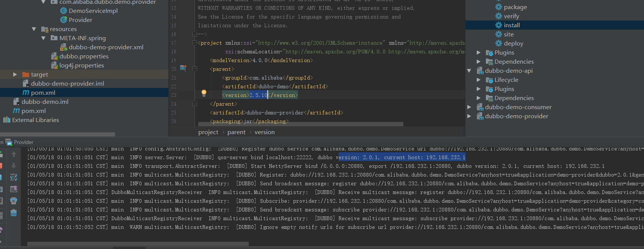Click the Provider class icon in project tree
Image resolution: width=644 pixels, height=249 pixels.
coord(64,20)
